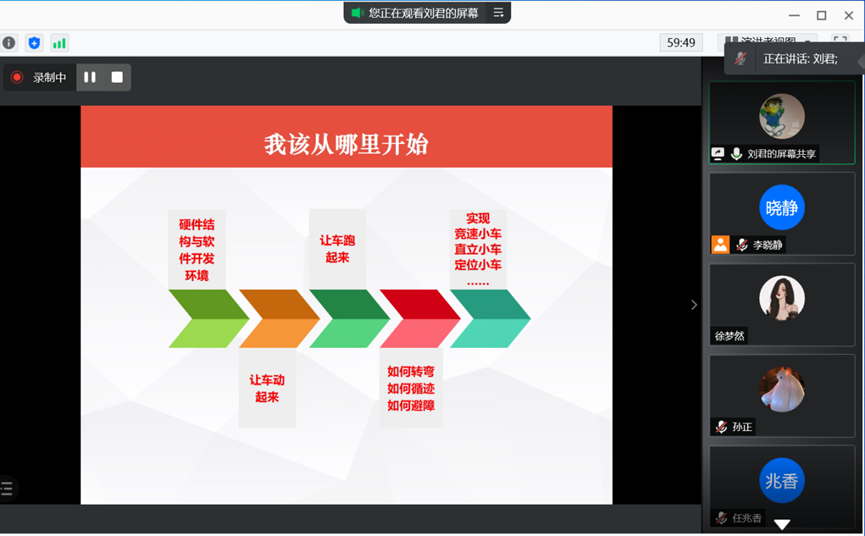Pause the meeting recording
The image size is (865, 536).
pos(90,77)
